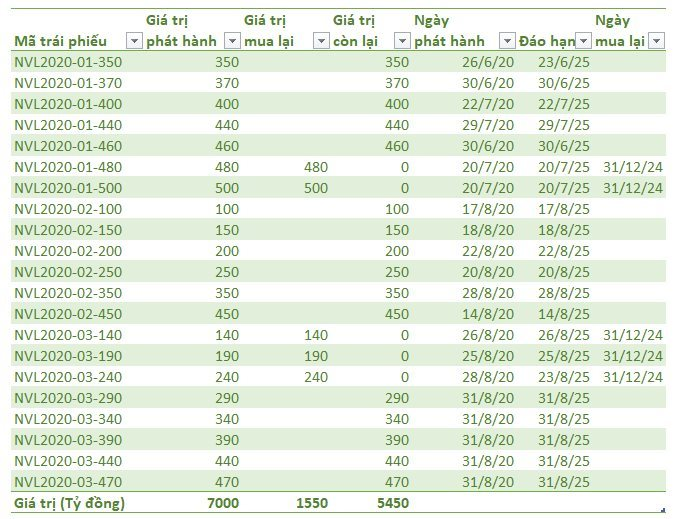This screenshot has width=675, height=519.
Task: Select the total remaining value 5450
Action: point(392,503)
